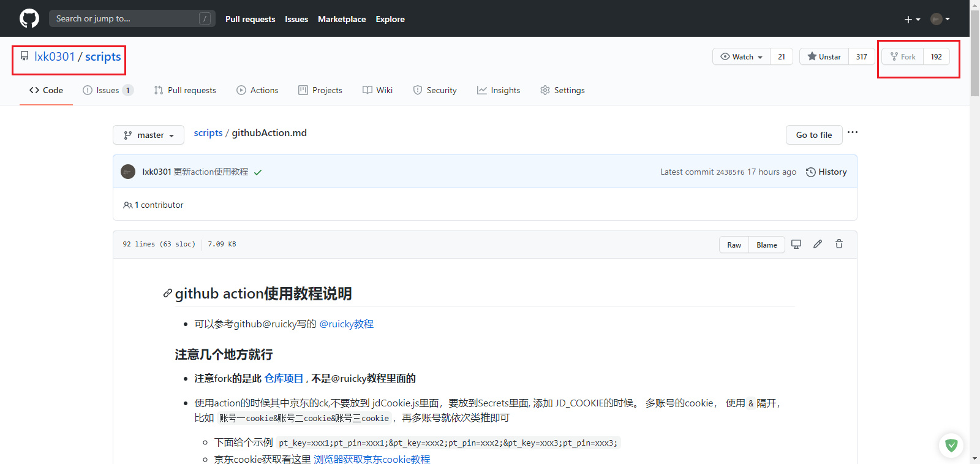Expand the Watch notifications dropdown

click(x=742, y=56)
